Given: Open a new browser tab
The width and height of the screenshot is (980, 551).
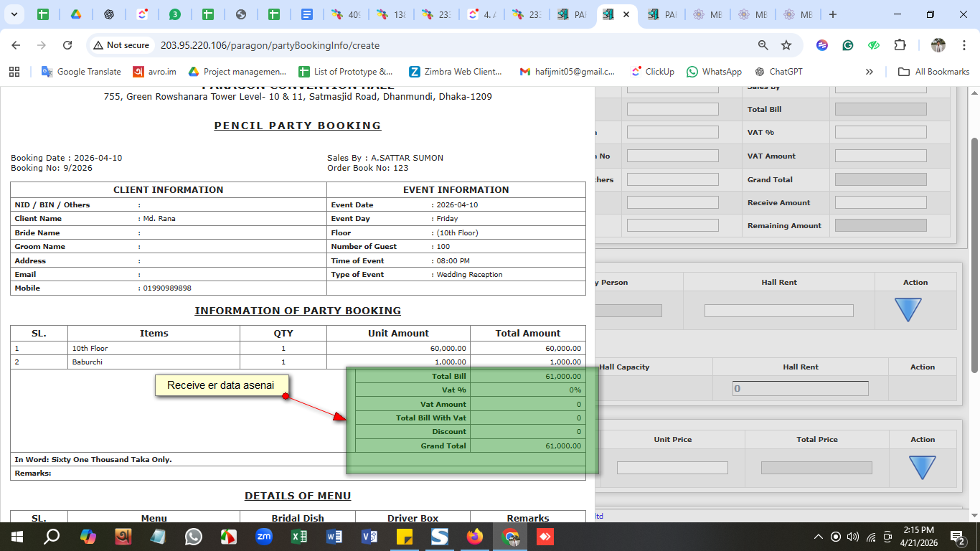Looking at the screenshot, I should [833, 14].
